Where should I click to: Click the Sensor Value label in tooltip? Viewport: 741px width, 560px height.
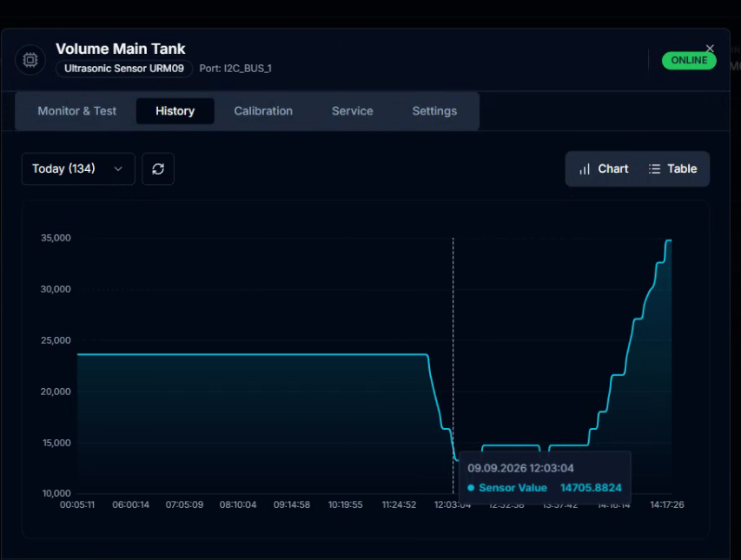tap(513, 488)
